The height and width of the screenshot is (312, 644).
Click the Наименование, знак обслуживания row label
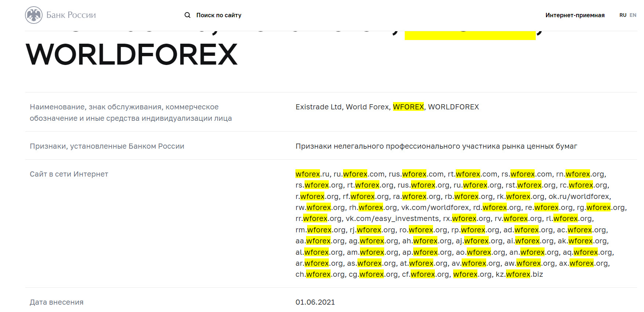pyautogui.click(x=131, y=112)
